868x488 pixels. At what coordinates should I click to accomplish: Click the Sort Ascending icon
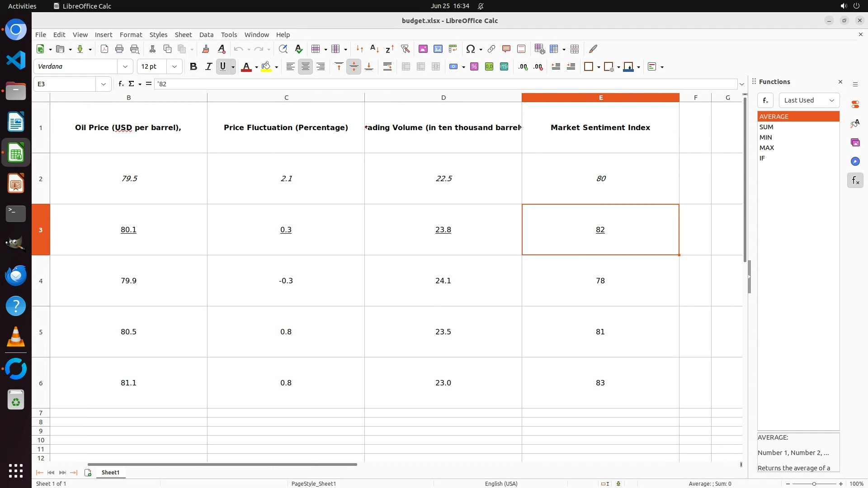pos(374,49)
